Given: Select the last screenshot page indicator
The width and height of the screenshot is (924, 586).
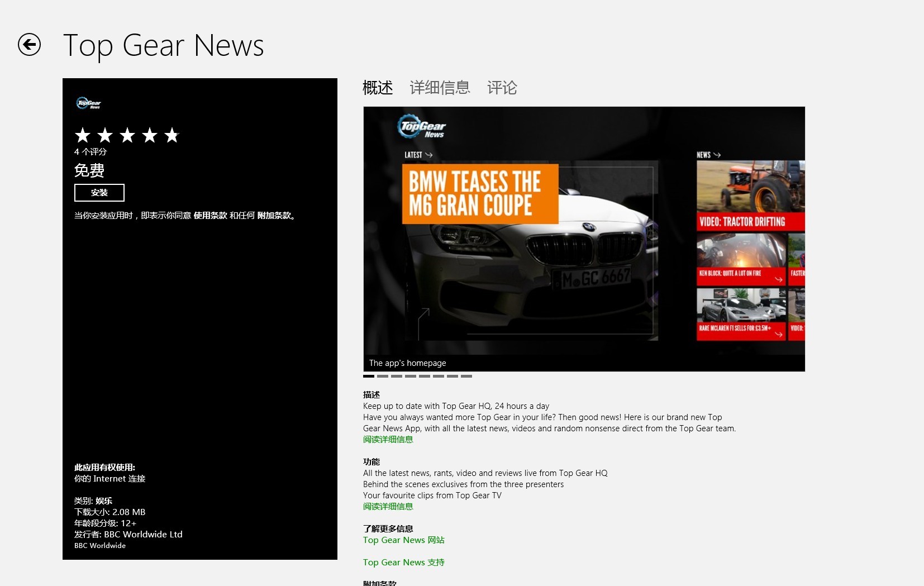Looking at the screenshot, I should pyautogui.click(x=466, y=377).
